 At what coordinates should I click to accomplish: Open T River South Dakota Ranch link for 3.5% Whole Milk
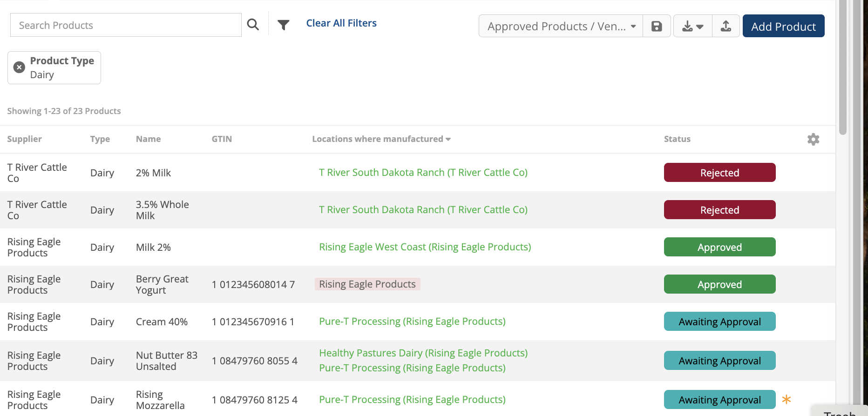(423, 210)
